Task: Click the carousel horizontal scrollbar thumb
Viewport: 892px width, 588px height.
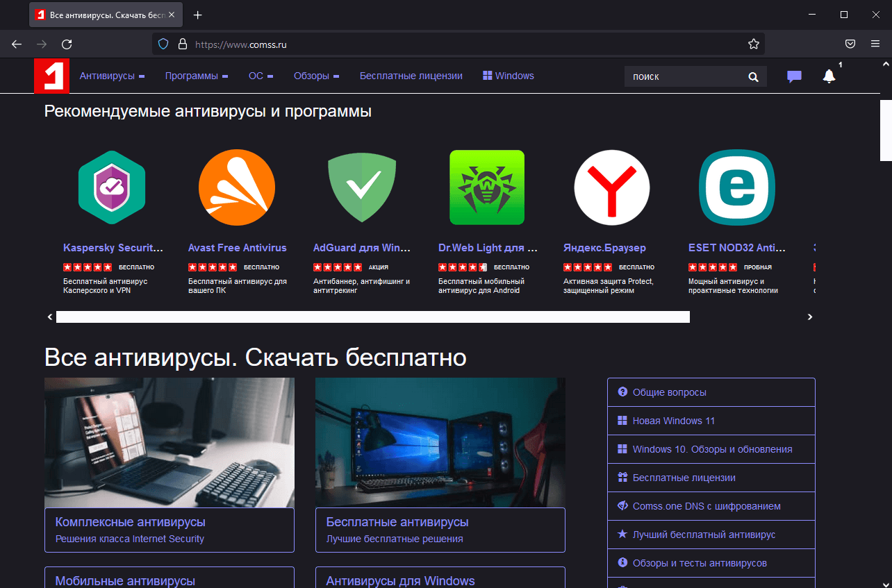Action: 373,317
